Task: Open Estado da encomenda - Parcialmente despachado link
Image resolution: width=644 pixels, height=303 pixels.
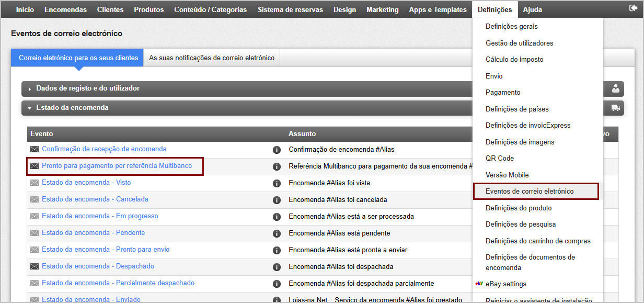Action: 118,283
